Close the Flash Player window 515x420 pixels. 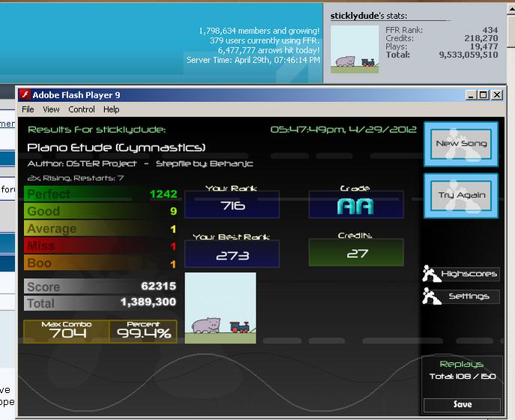click(496, 95)
